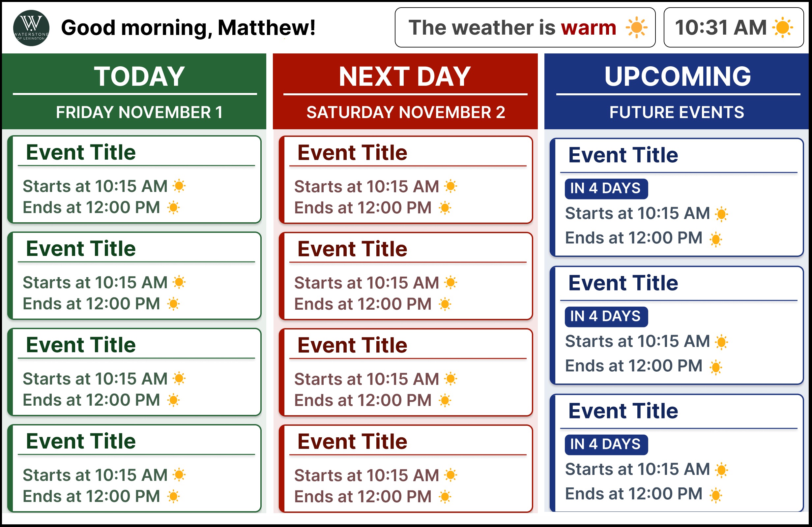This screenshot has height=527, width=812.
Task: Open the second event card under Next Day
Action: coord(406,276)
